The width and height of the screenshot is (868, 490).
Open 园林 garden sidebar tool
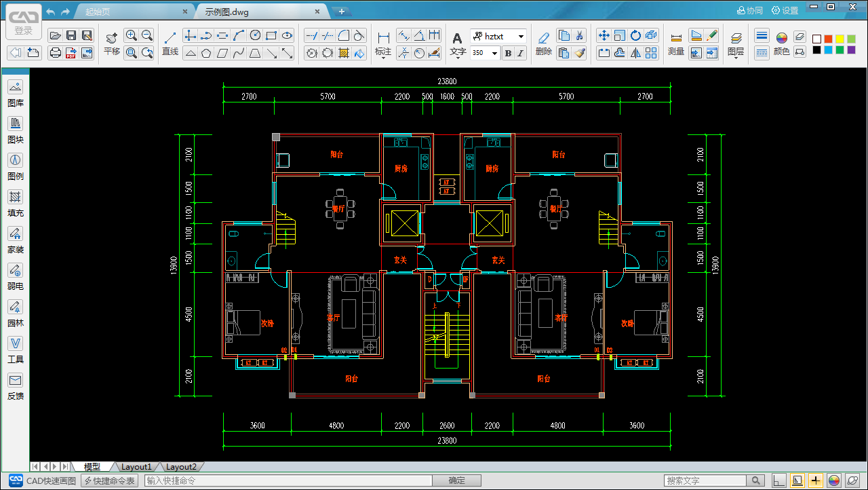[16, 314]
